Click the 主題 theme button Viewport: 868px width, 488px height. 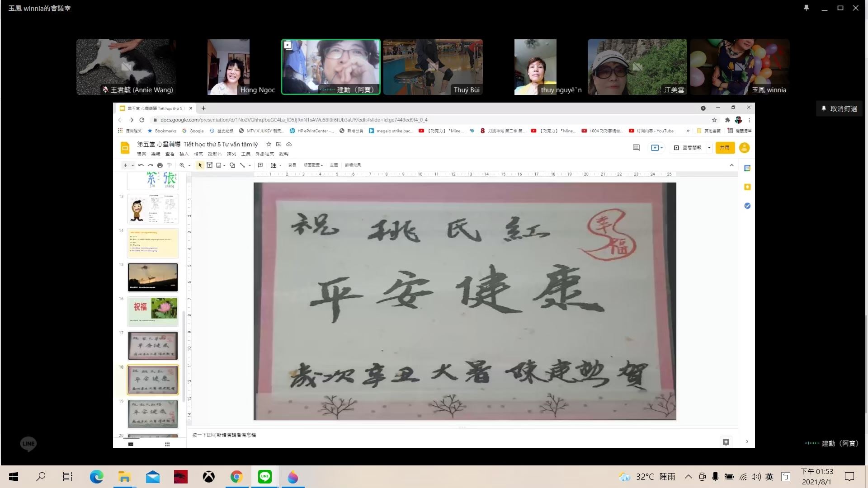click(334, 165)
